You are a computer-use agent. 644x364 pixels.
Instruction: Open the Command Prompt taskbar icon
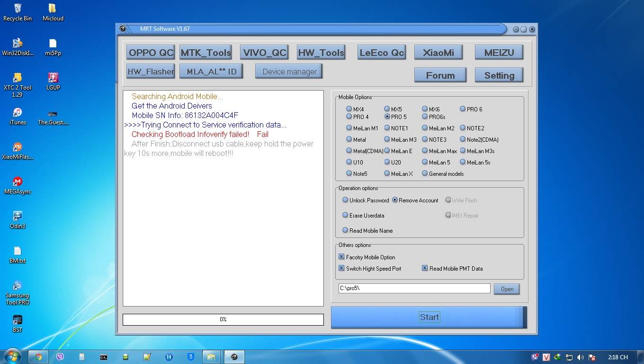(x=103, y=357)
